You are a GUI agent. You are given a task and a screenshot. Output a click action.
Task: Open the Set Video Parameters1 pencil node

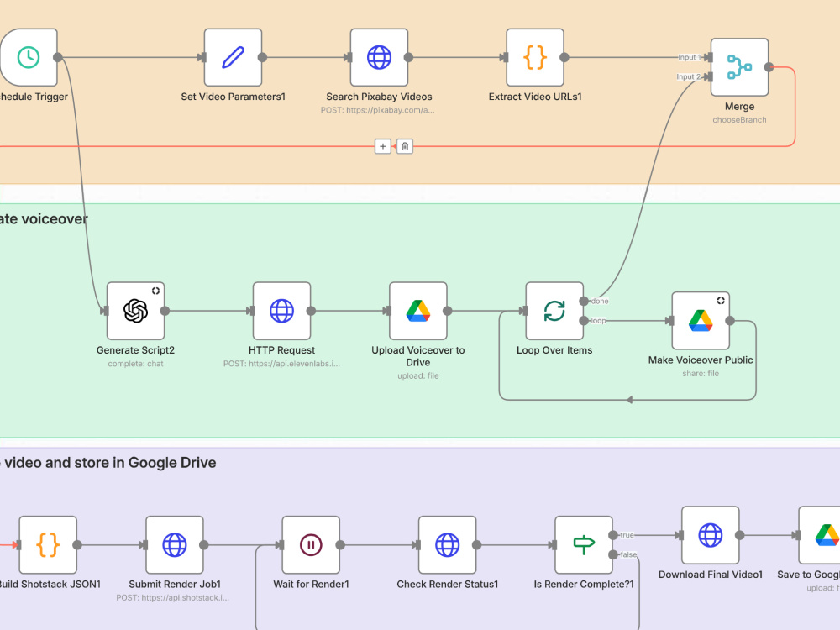[x=233, y=57]
